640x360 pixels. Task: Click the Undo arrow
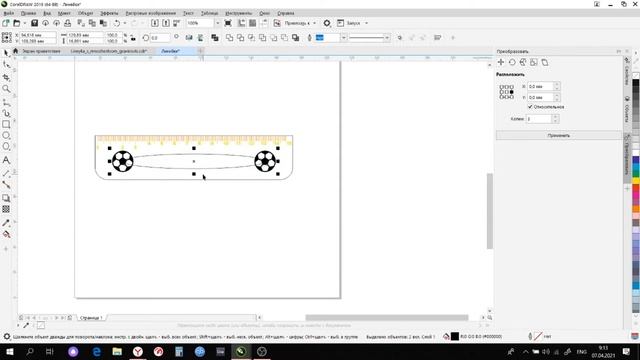coord(117,23)
